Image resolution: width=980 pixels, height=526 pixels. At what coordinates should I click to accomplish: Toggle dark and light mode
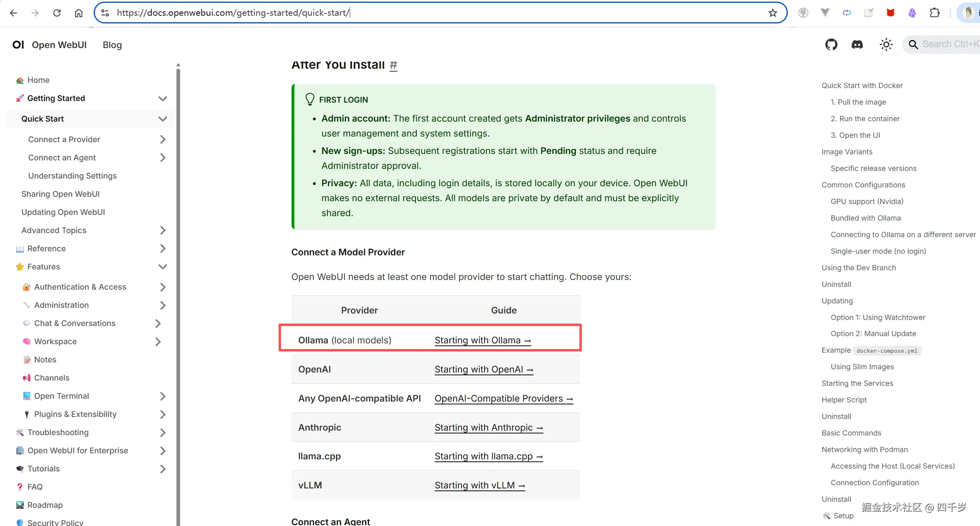(x=886, y=44)
